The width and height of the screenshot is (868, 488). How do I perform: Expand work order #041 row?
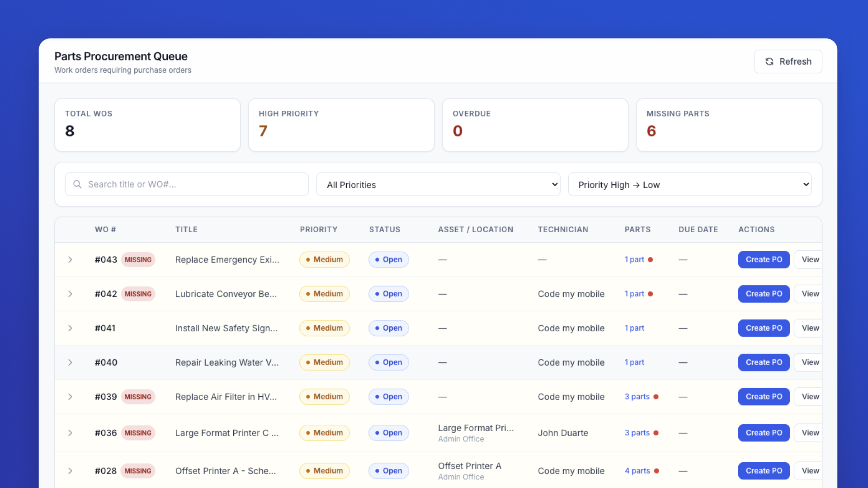[70, 328]
